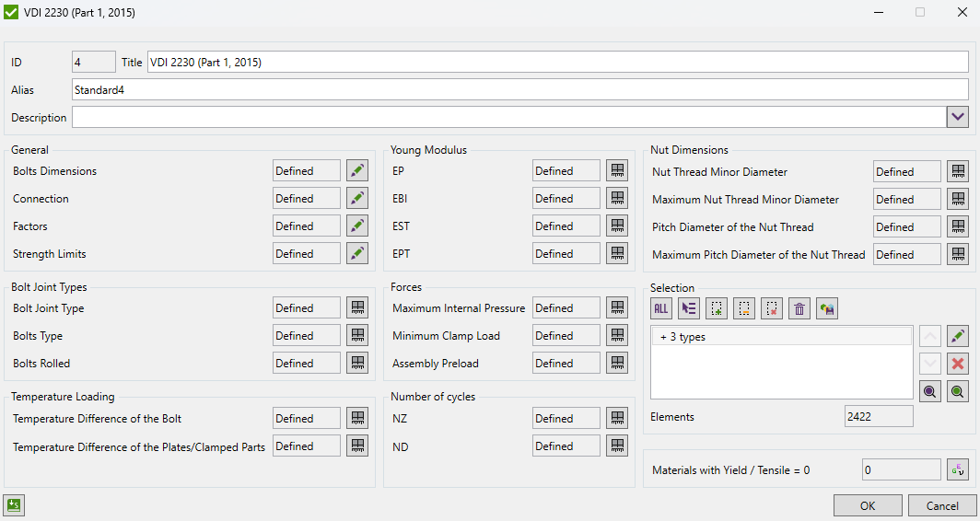Click the add-to-selection icon with green plus
This screenshot has height=521, width=980.
point(717,308)
